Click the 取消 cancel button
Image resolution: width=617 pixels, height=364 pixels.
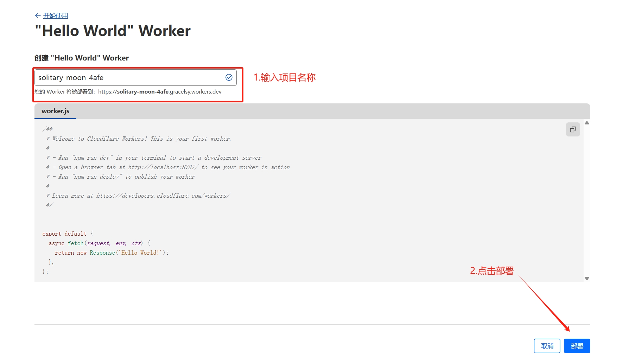coord(547,346)
